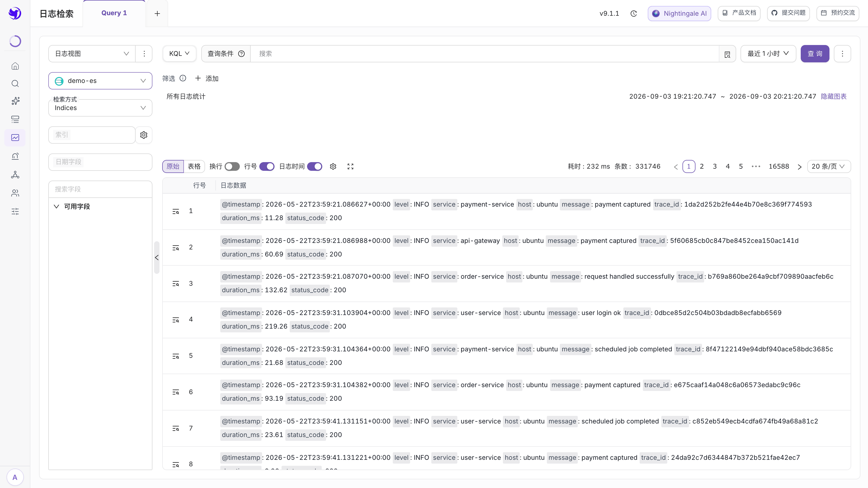Open the KQL query language dropdown
This screenshot has height=488, width=868.
[x=179, y=54]
